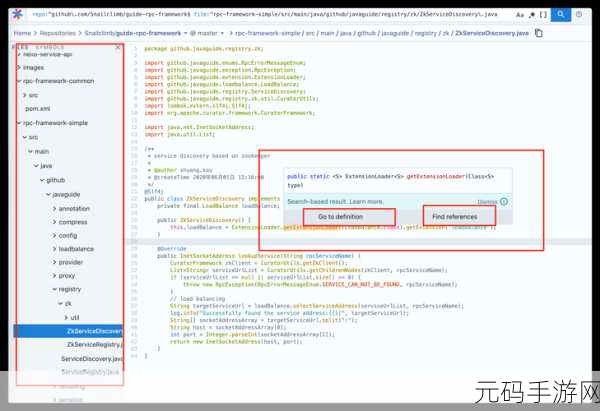Screen dimensions: 600x411
Task: Click Find references in hover popup
Action: [x=455, y=217]
